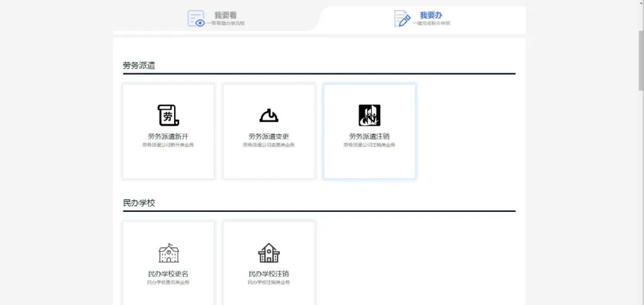Viewport: 644px width, 305px height.
Task: Select the 劳务派遣注销 building icon
Action: coord(369,115)
